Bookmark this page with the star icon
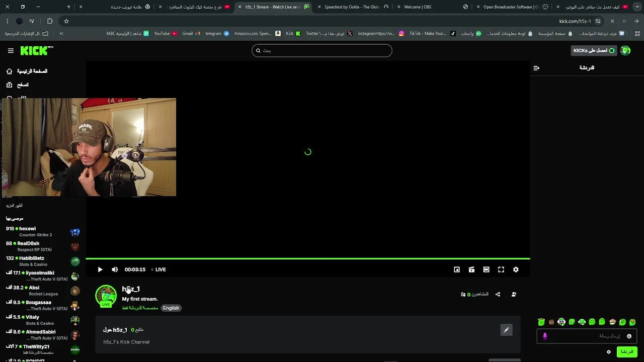 [x=66, y=21]
